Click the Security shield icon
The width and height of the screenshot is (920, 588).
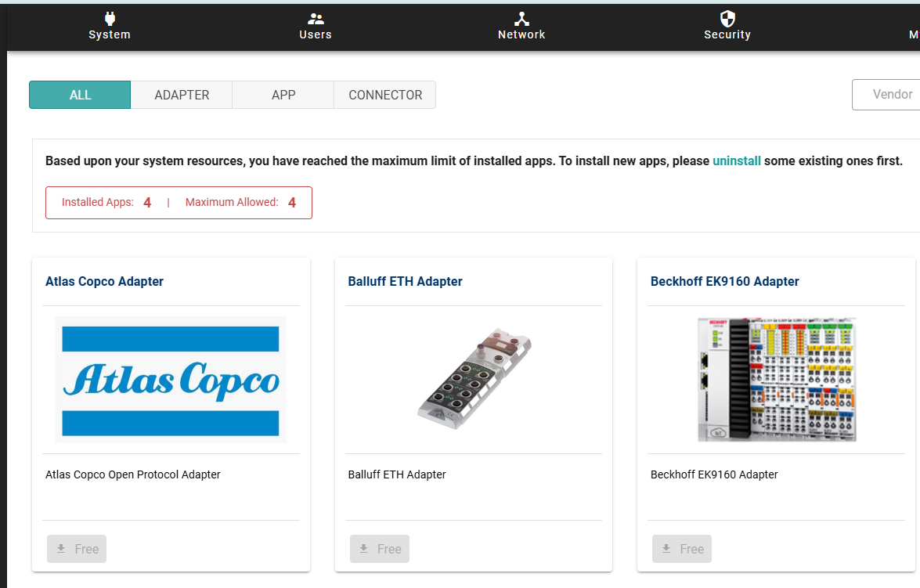(x=727, y=19)
